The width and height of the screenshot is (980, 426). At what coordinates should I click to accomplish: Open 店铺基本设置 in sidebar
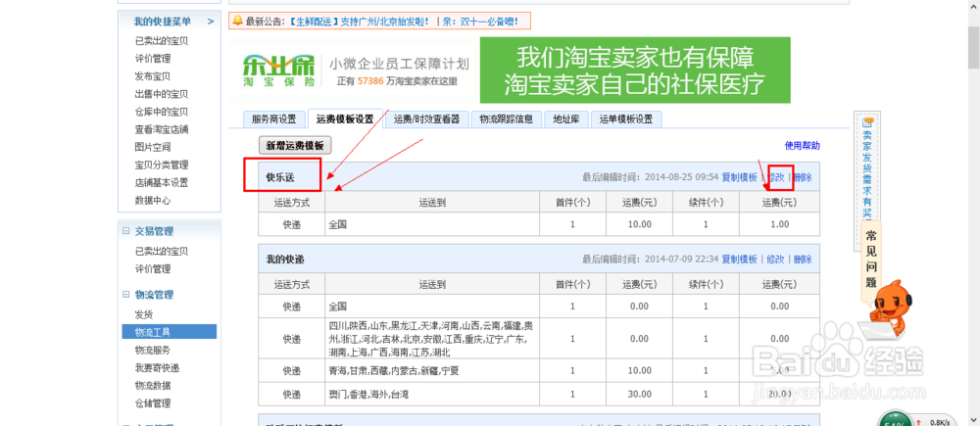(162, 183)
